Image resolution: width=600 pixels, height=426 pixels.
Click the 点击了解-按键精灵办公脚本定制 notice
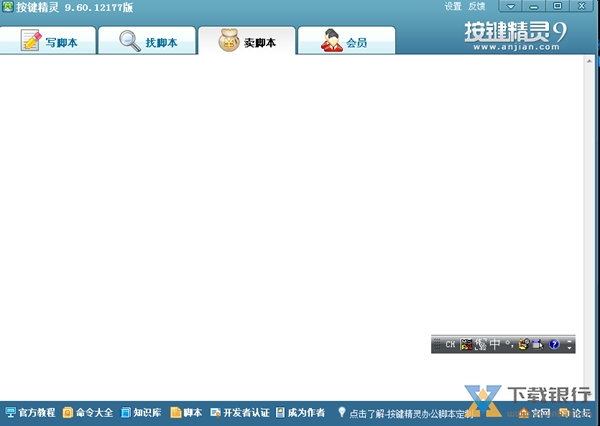[x=406, y=413]
